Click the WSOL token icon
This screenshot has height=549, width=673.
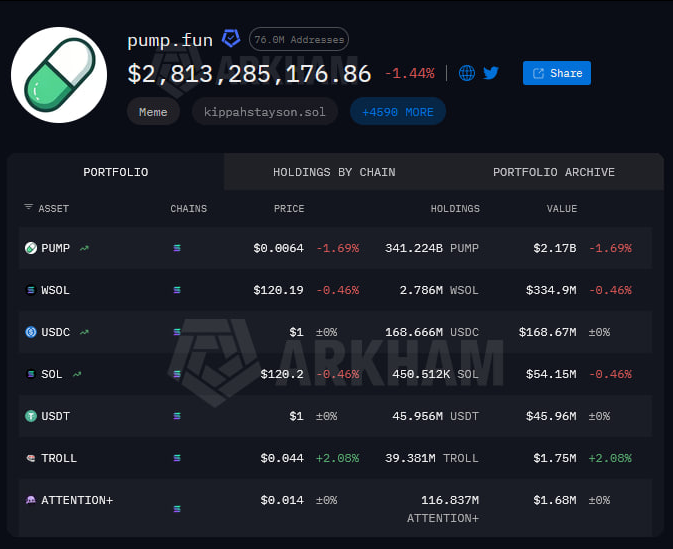pos(31,290)
